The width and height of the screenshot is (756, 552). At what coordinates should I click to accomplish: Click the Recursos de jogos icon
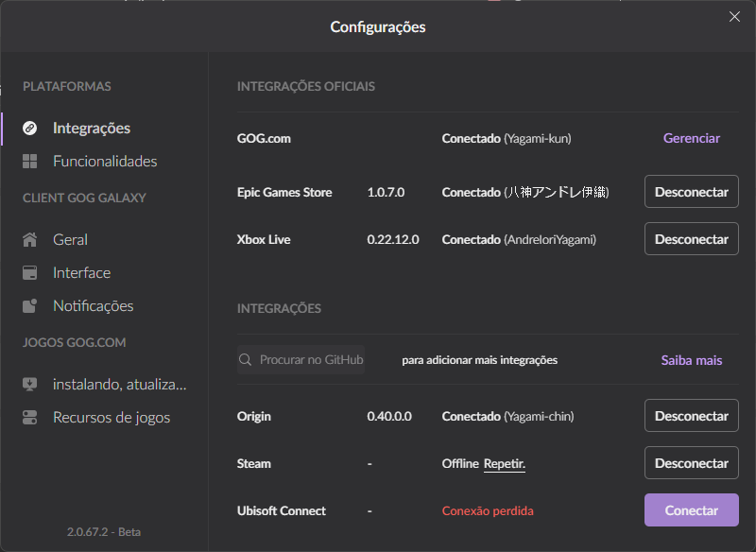pos(30,418)
